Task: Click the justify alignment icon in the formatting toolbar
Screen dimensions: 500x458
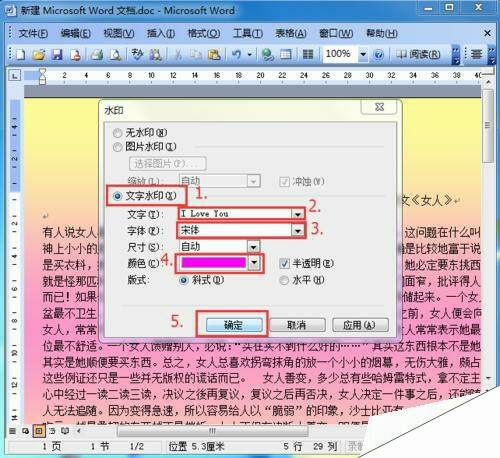Action: [476, 54]
